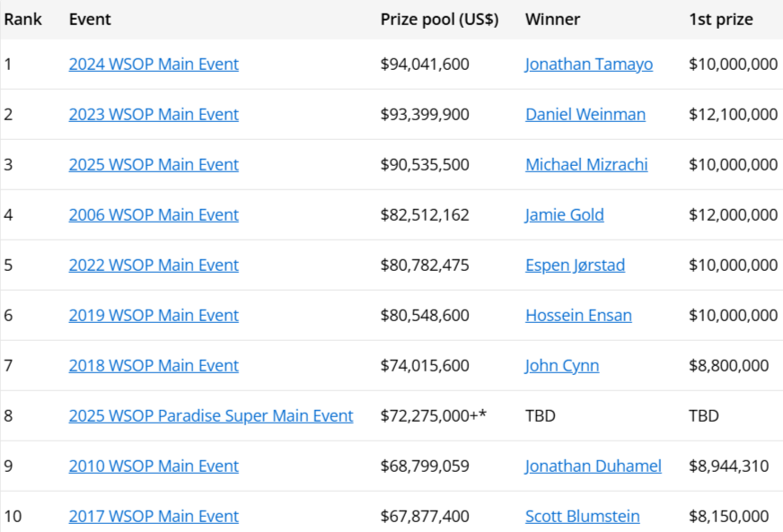Open the 2022 WSOP Main Event link
Screen dimensions: 783x532
point(154,266)
